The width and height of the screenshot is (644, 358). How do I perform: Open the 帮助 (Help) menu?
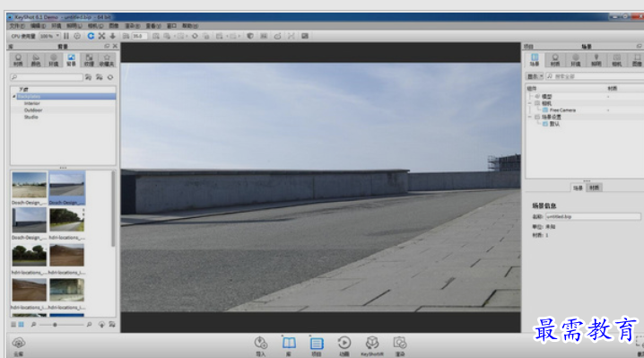[190, 26]
